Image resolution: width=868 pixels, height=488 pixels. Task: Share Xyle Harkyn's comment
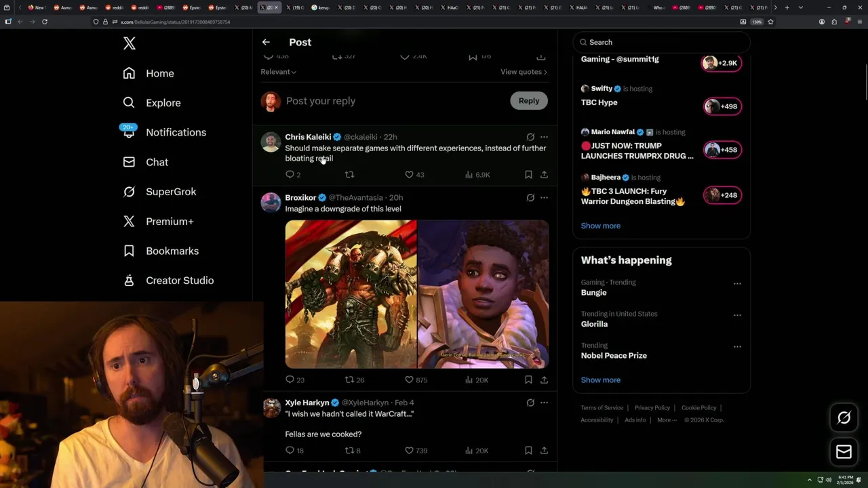[x=544, y=451]
